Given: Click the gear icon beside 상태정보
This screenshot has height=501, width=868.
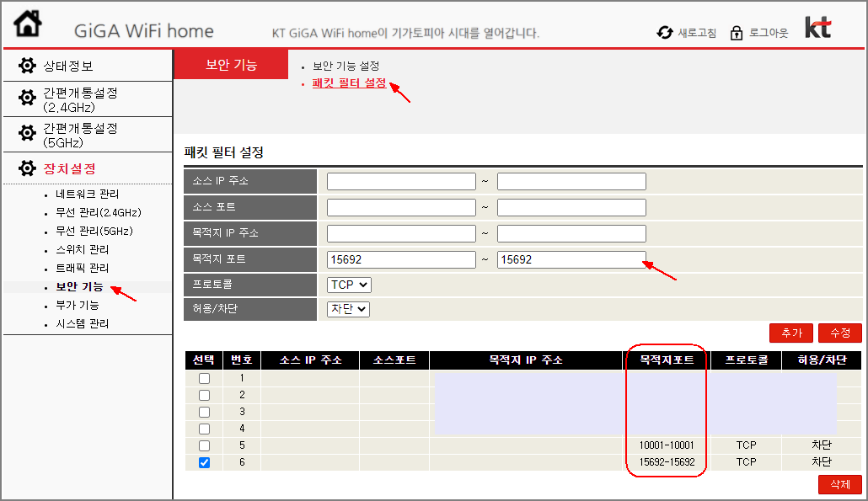Looking at the screenshot, I should coord(27,66).
